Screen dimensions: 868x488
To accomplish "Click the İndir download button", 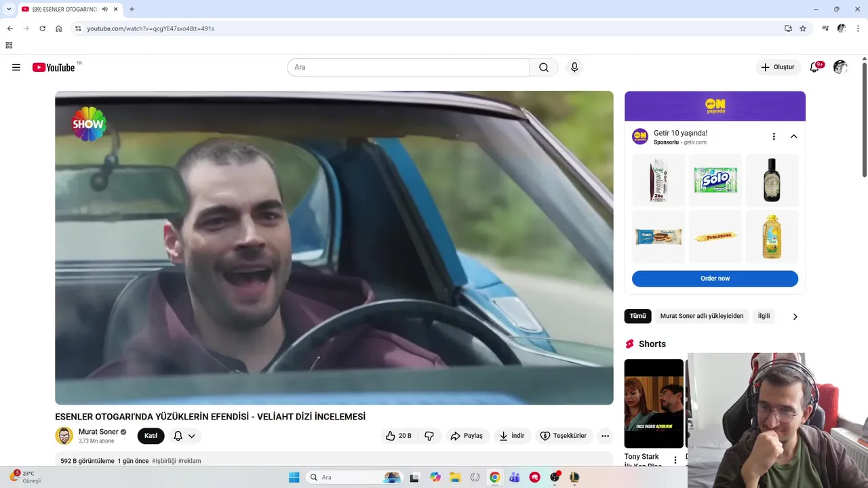I will coord(512,436).
